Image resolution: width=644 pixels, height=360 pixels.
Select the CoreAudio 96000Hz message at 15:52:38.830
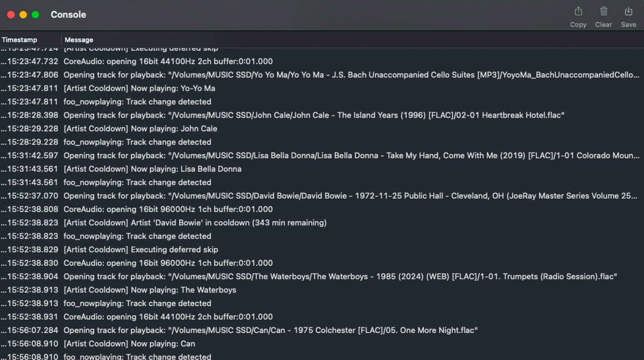pos(168,263)
